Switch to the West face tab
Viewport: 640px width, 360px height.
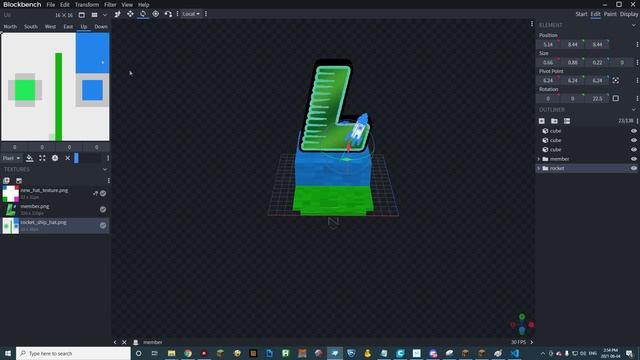(50, 27)
